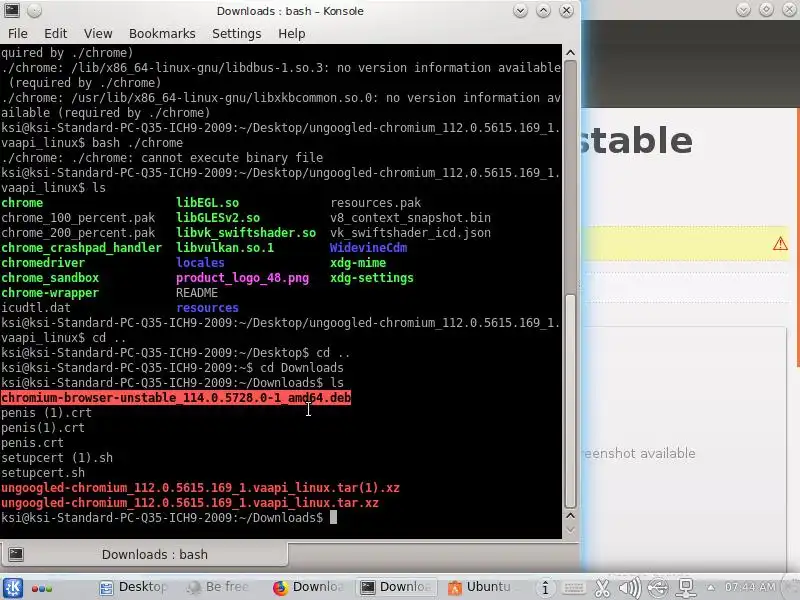Click 'chrome_crashpad_handler' in ls output
Viewport: 800px width, 600px height.
(x=81, y=248)
